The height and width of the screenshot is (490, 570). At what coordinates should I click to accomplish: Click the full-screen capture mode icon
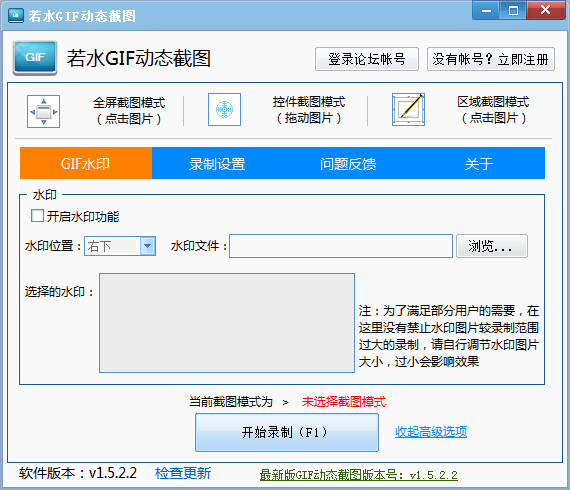tap(43, 111)
